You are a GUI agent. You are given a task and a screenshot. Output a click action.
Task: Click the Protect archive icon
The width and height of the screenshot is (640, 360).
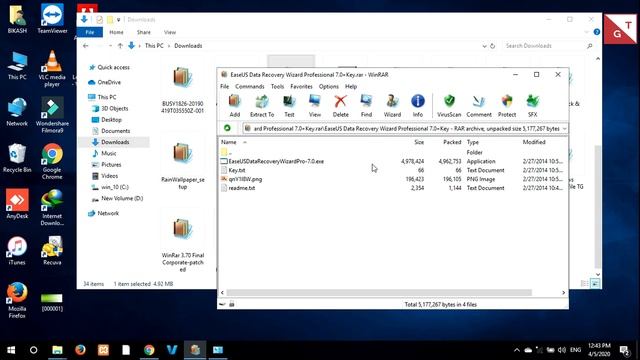tap(507, 106)
